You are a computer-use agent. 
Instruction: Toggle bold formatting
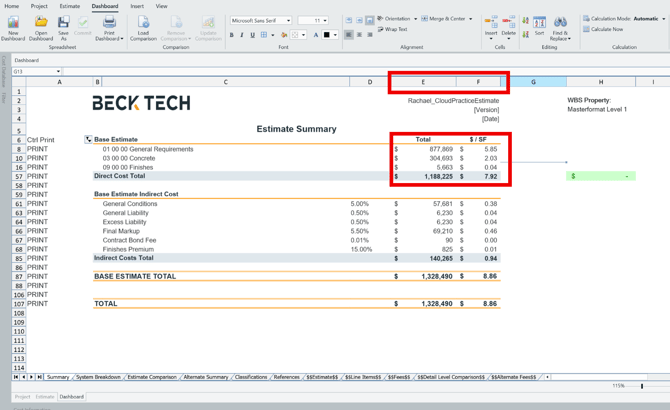[232, 35]
